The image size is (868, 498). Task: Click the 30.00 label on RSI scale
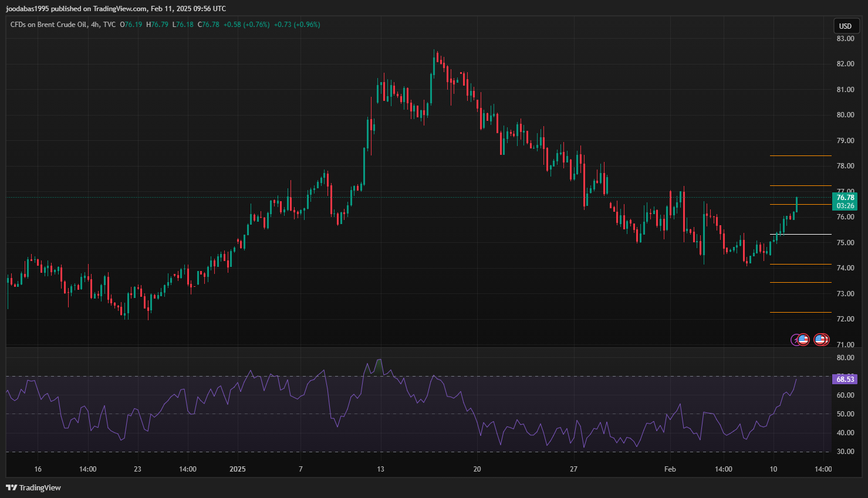click(845, 452)
